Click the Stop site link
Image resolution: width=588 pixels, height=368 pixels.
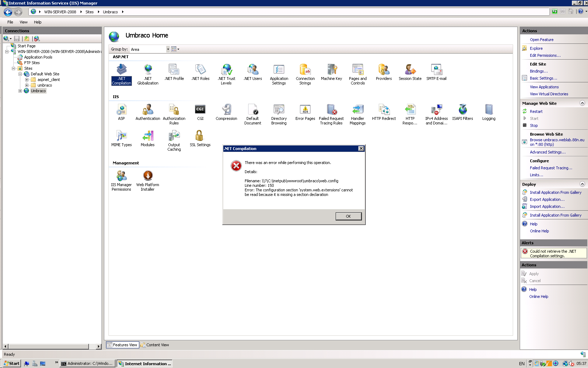534,125
